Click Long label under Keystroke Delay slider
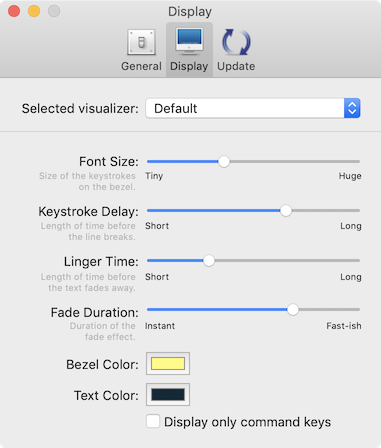 (351, 226)
